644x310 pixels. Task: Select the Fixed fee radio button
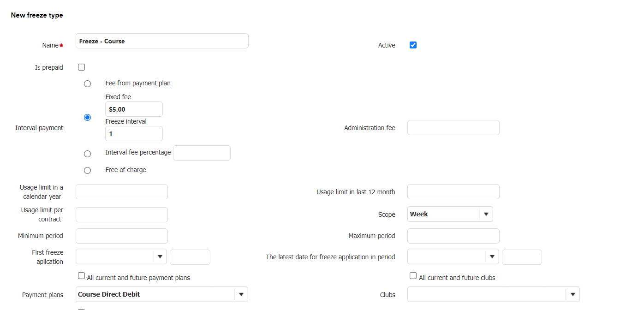87,118
